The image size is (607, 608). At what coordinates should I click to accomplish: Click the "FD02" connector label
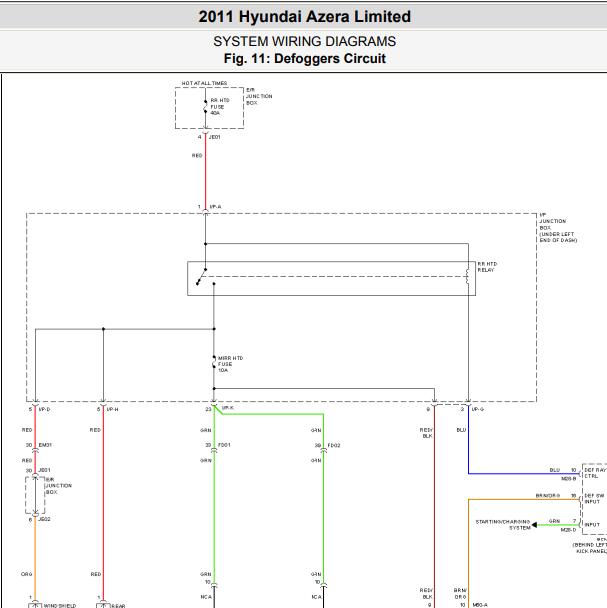tap(334, 446)
